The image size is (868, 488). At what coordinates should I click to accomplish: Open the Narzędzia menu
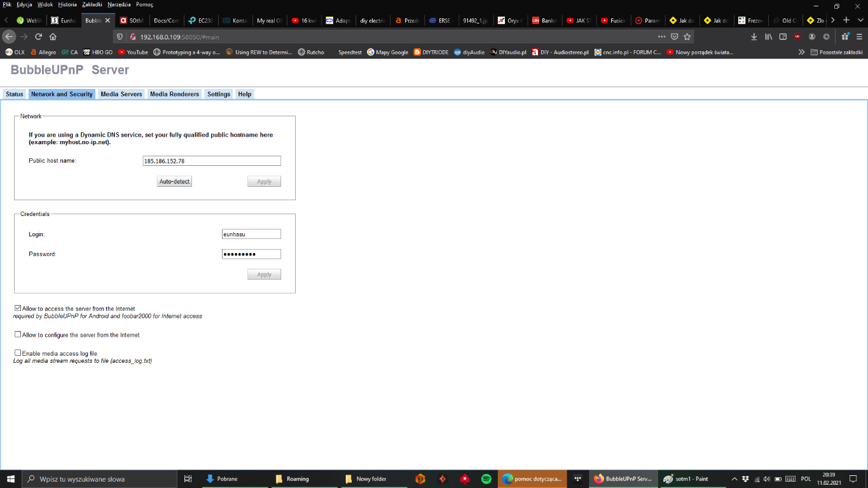(x=119, y=4)
